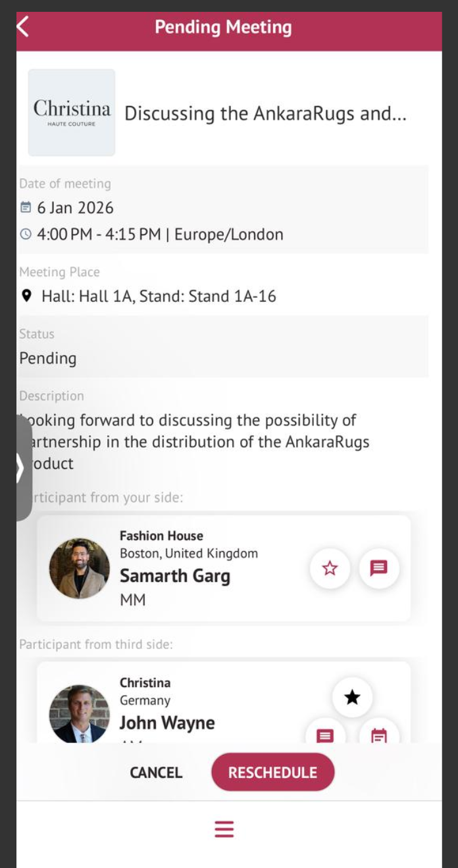Open the Christina Haute Couture logo thumbnail
This screenshot has height=868, width=458.
click(72, 112)
